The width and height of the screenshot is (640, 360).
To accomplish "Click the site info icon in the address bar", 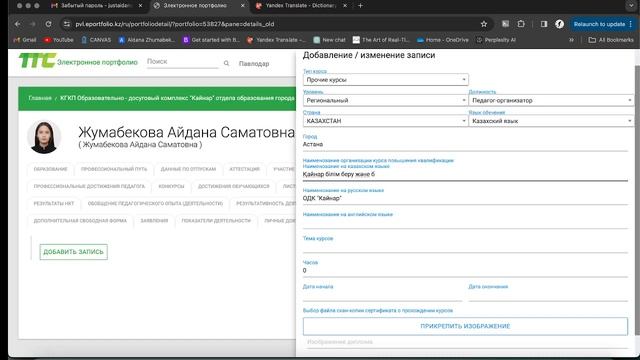I will [67, 24].
